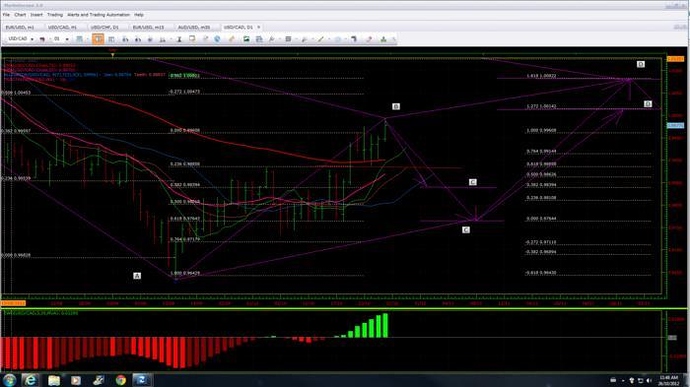
Task: Expand the chart type dropdown arrow
Action: [50, 39]
